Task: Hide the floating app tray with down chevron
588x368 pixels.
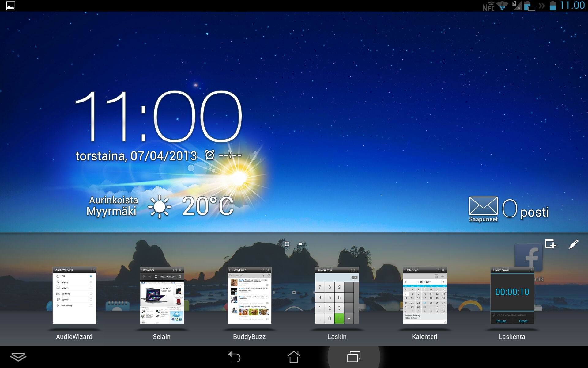Action: 18,357
